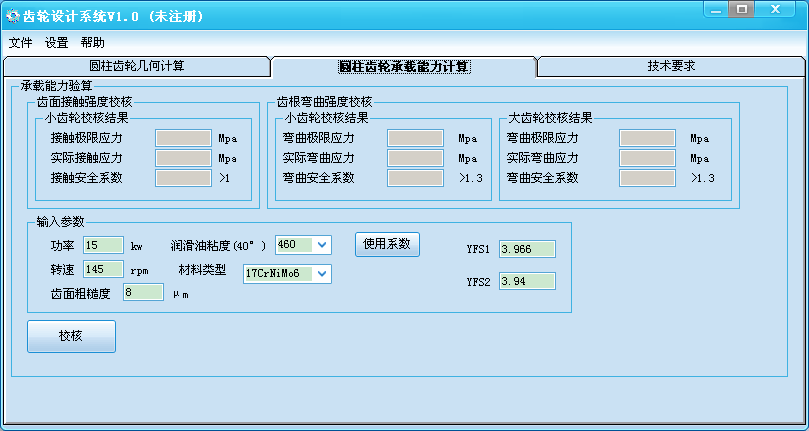
Task: Click the YFS2 value field
Action: coord(526,282)
